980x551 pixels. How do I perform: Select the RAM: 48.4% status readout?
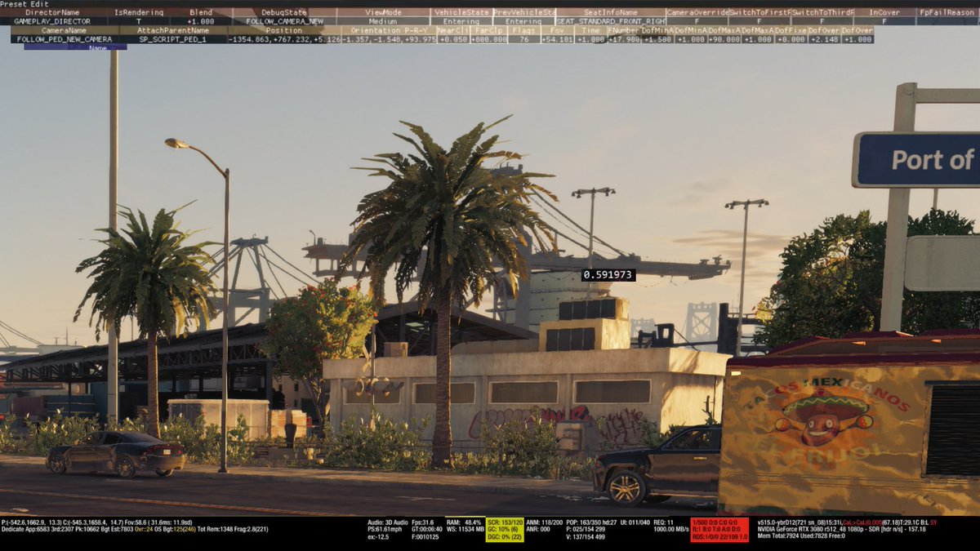464,521
